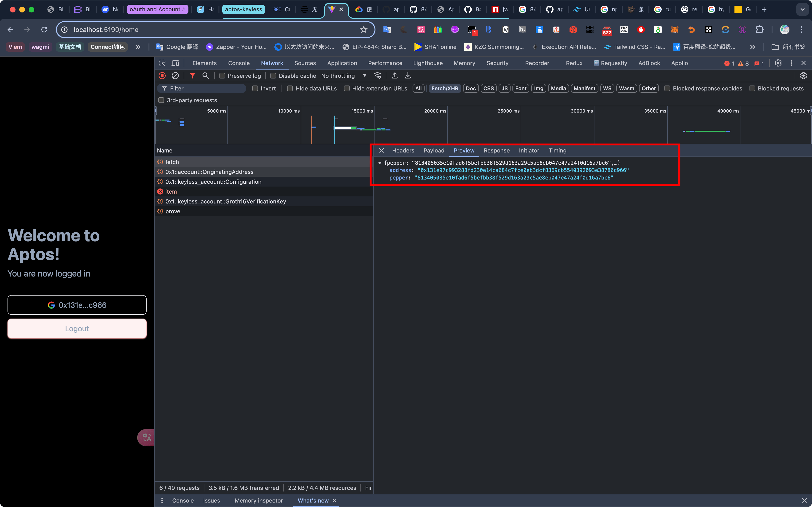This screenshot has width=812, height=507.
Task: Show All request types filter
Action: click(418, 89)
